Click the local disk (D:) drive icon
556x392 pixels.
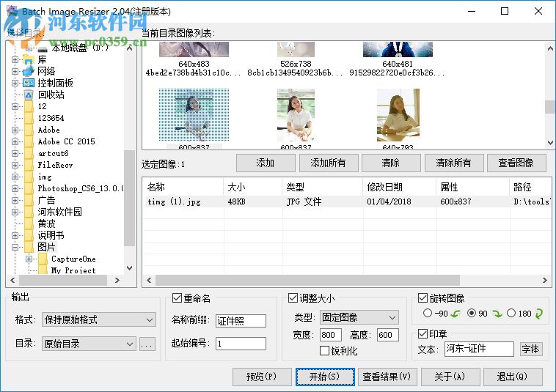click(43, 48)
